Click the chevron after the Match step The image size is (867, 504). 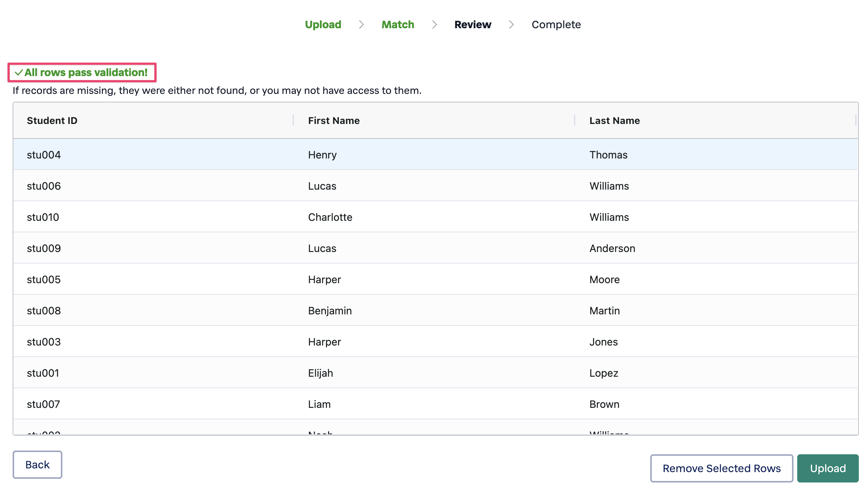(434, 24)
